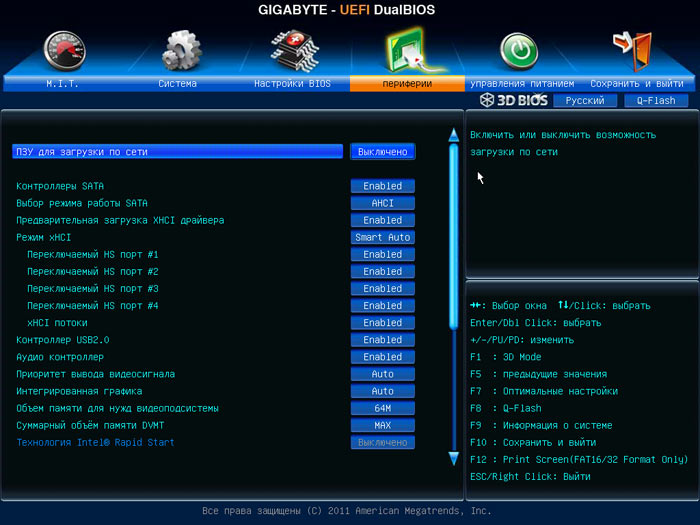The width and height of the screenshot is (700, 525).
Task: Click the Русский language button
Action: click(585, 100)
